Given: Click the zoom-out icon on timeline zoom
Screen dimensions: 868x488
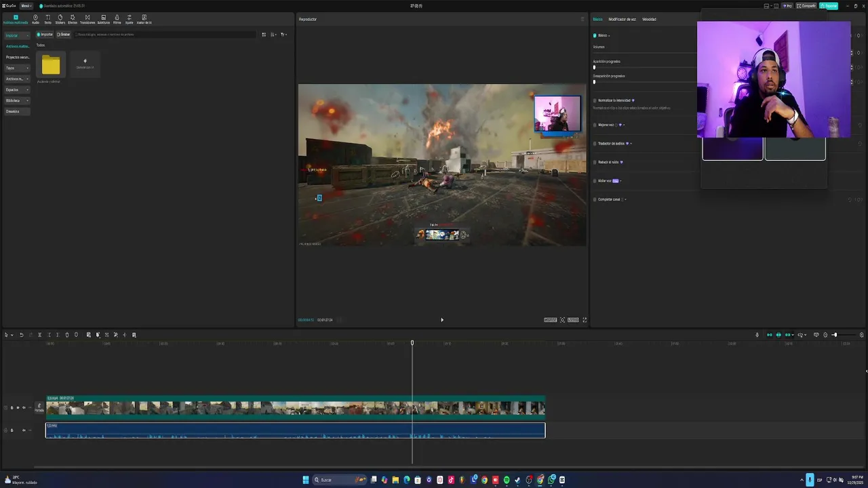Looking at the screenshot, I should pyautogui.click(x=825, y=335).
